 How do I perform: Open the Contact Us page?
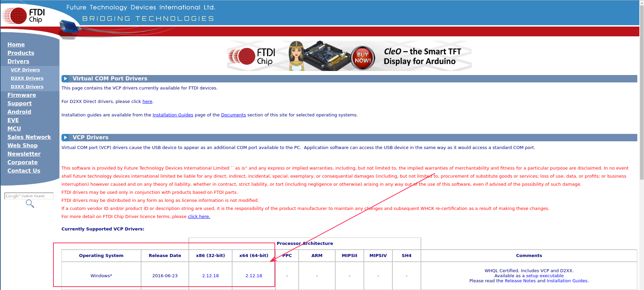click(24, 171)
